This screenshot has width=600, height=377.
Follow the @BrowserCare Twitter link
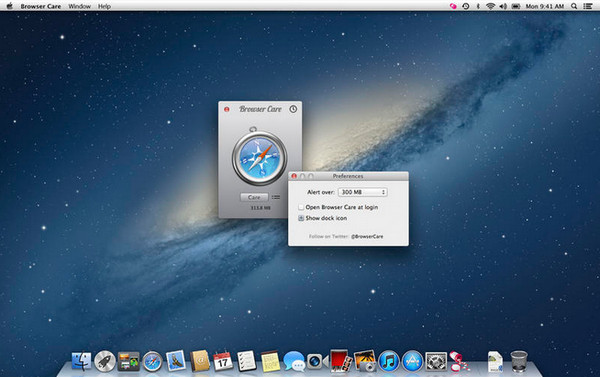pyautogui.click(x=367, y=237)
